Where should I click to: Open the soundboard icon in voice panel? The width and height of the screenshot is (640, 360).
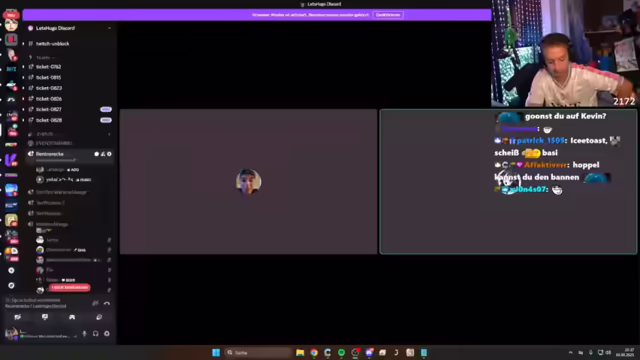[x=99, y=317]
